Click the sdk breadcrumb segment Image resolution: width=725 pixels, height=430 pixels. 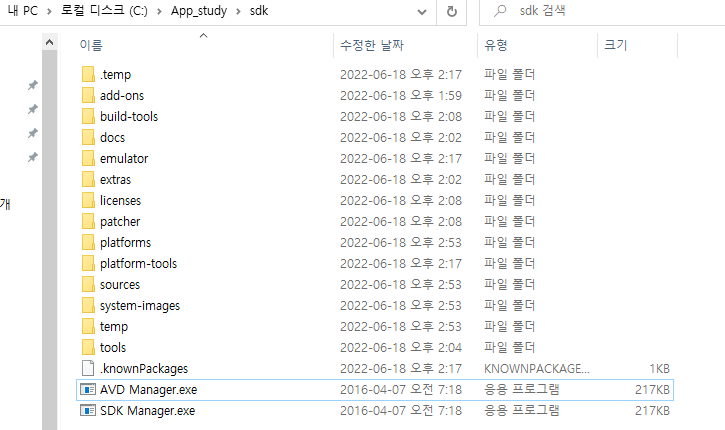pos(259,11)
